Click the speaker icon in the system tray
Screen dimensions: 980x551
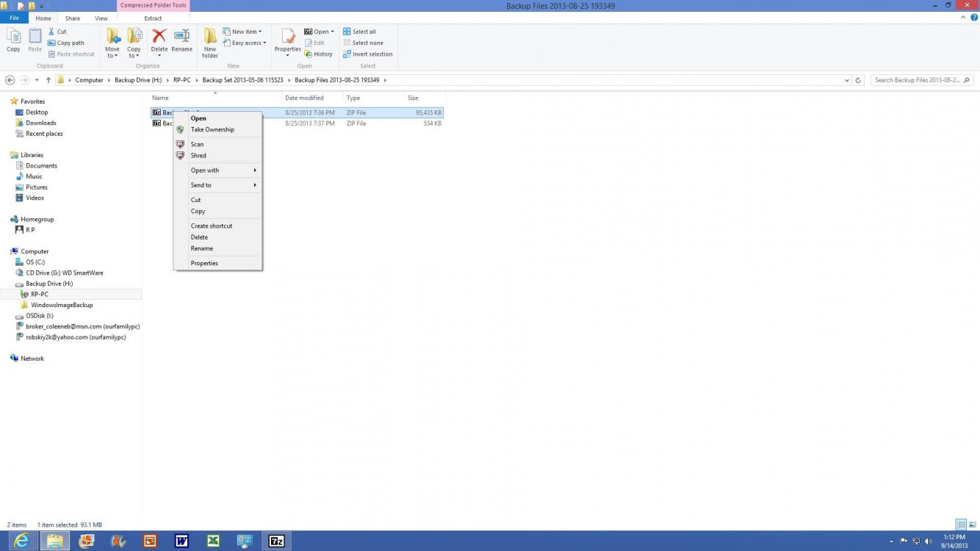click(x=928, y=541)
